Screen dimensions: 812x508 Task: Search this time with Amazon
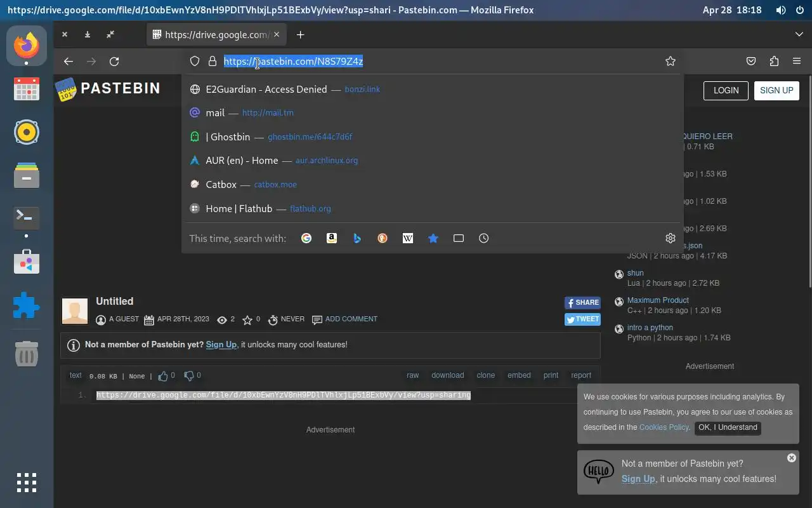(332, 238)
